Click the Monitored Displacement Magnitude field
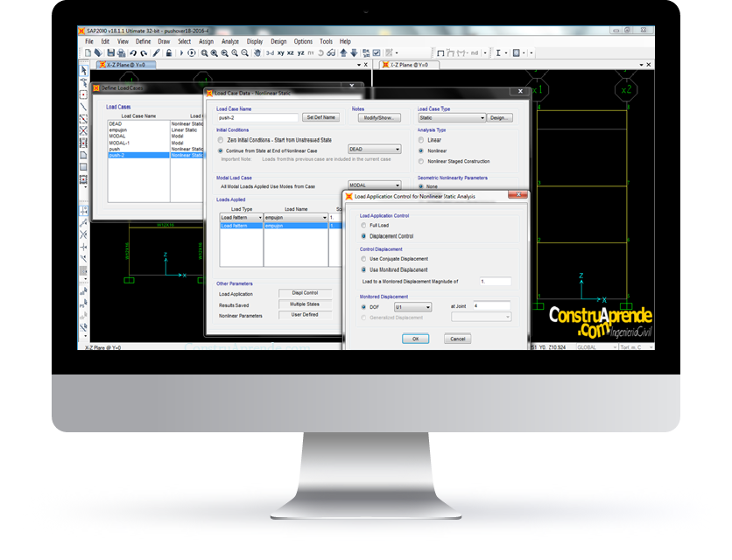Screen dimensions: 732x560 pyautogui.click(x=496, y=282)
